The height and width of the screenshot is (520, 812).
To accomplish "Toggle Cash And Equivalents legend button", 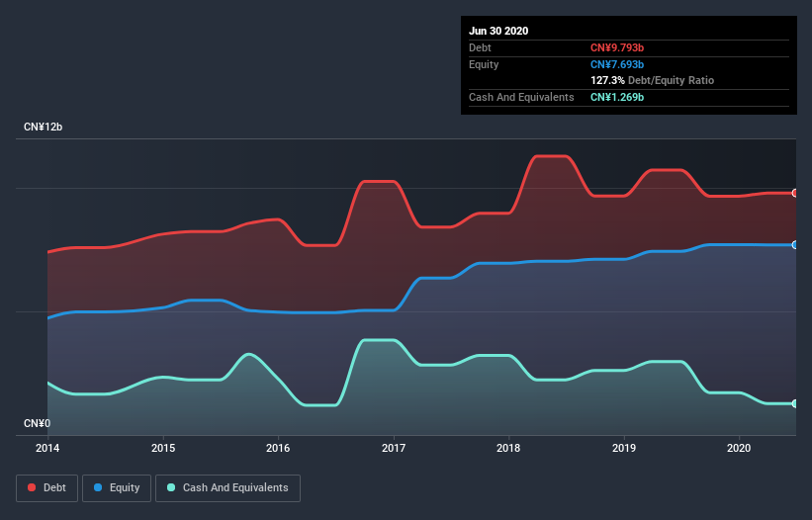I will (227, 488).
